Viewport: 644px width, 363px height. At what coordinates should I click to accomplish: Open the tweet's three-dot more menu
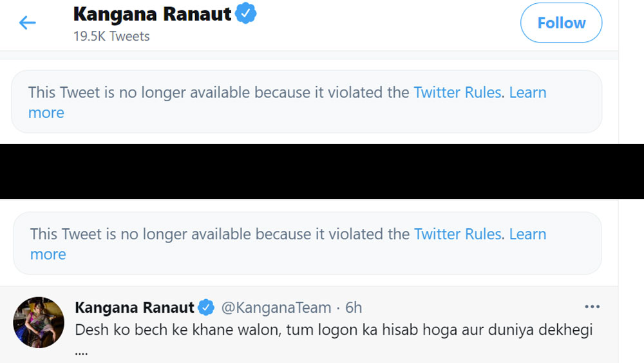pos(592,307)
